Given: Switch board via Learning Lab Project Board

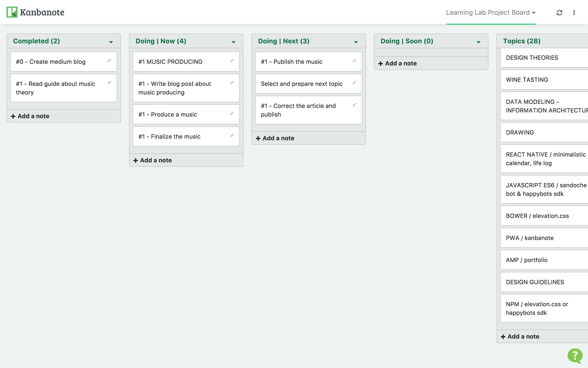Looking at the screenshot, I should (491, 13).
